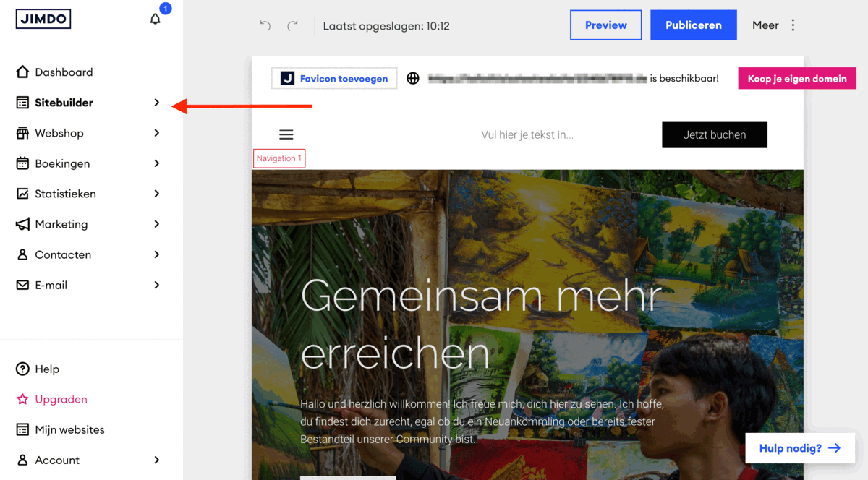
Task: Click the globe domain icon
Action: pyautogui.click(x=413, y=78)
